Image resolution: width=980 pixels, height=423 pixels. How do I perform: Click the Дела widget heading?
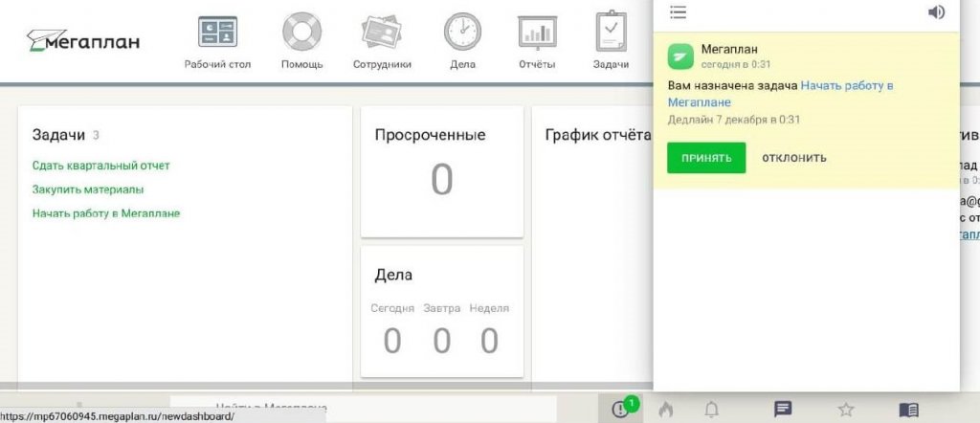pyautogui.click(x=393, y=275)
